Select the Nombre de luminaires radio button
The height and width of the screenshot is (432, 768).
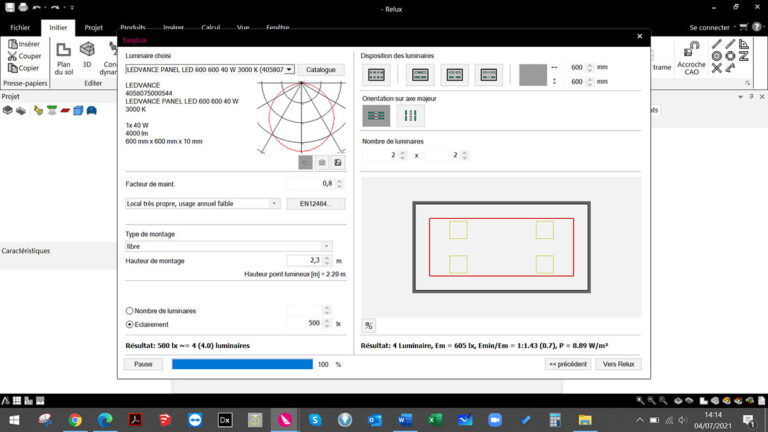130,311
